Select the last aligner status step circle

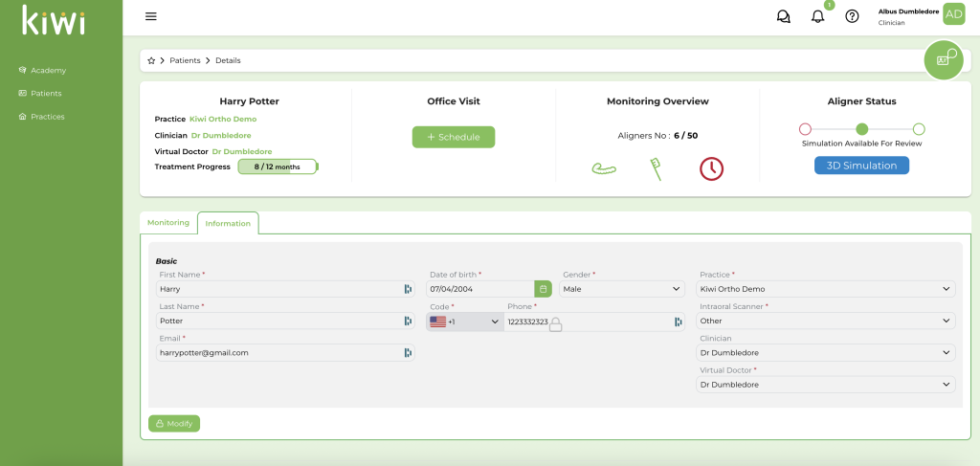pos(919,129)
